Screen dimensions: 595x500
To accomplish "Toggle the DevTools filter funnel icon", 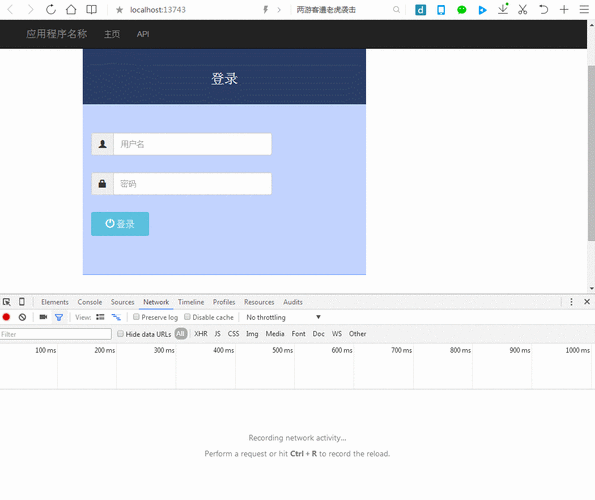I will [59, 317].
